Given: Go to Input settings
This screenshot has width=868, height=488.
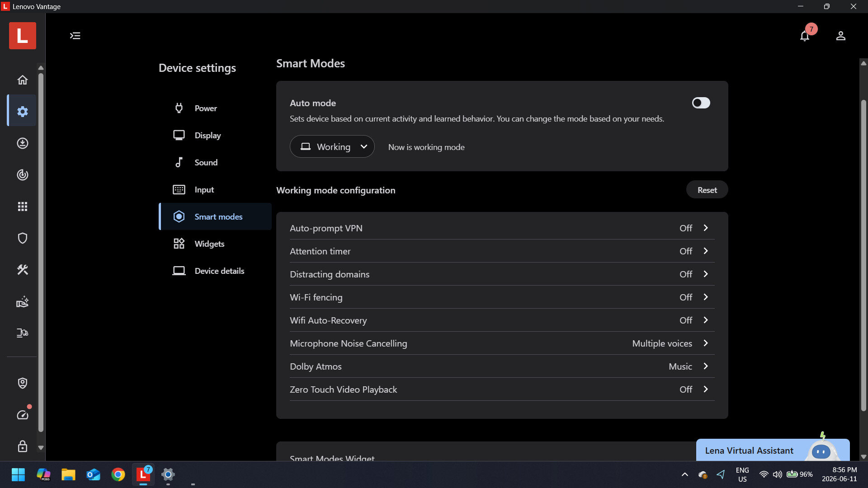Looking at the screenshot, I should click(x=215, y=189).
